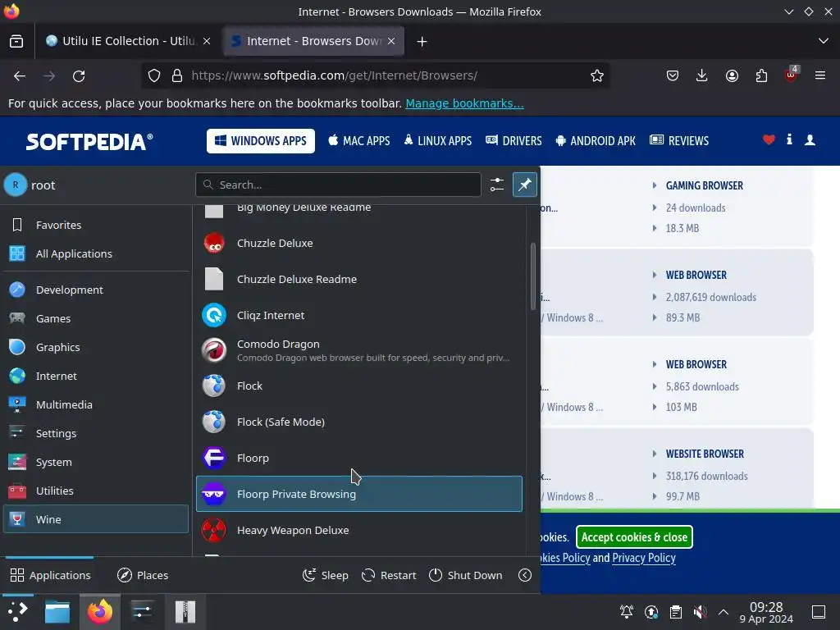The image size is (840, 630).
Task: Launch Floorp browser
Action: point(359,458)
